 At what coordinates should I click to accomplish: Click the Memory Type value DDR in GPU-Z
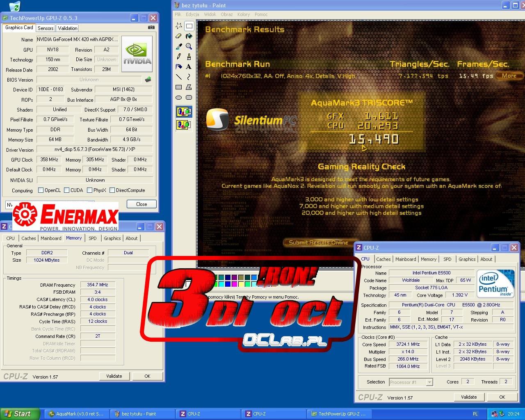[55, 130]
